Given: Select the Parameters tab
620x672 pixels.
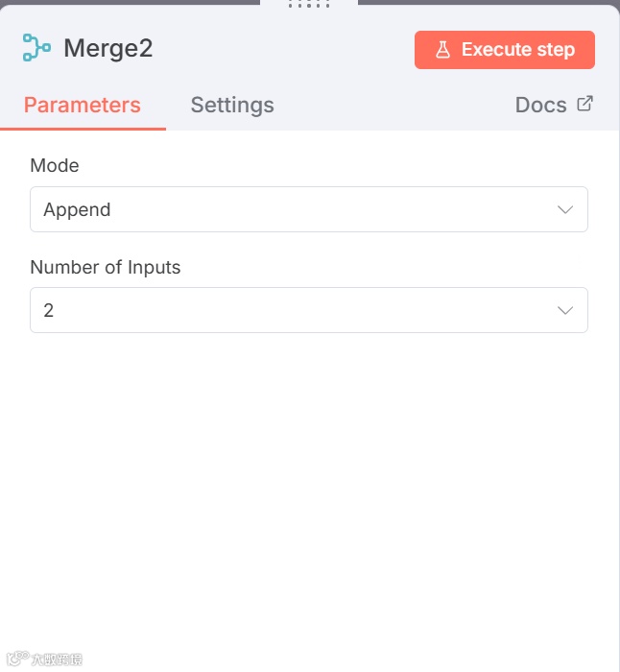Looking at the screenshot, I should coord(83,106).
